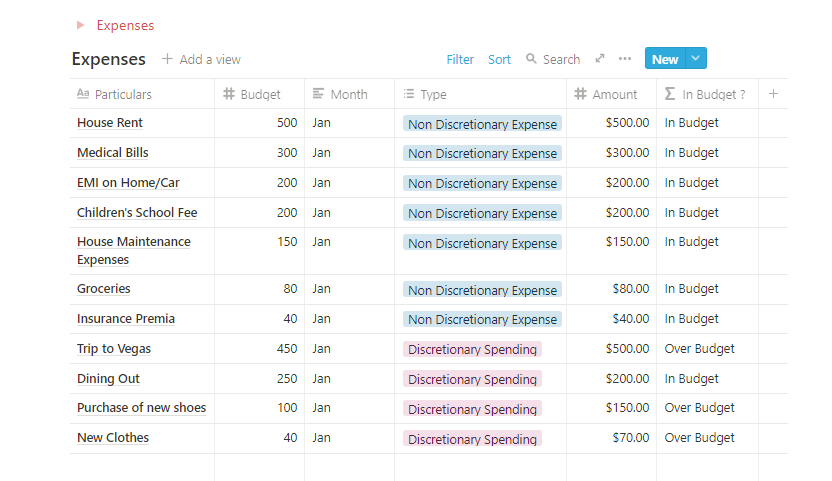The height and width of the screenshot is (481, 832).
Task: Collapse the Expenses toggle triangle
Action: click(81, 25)
